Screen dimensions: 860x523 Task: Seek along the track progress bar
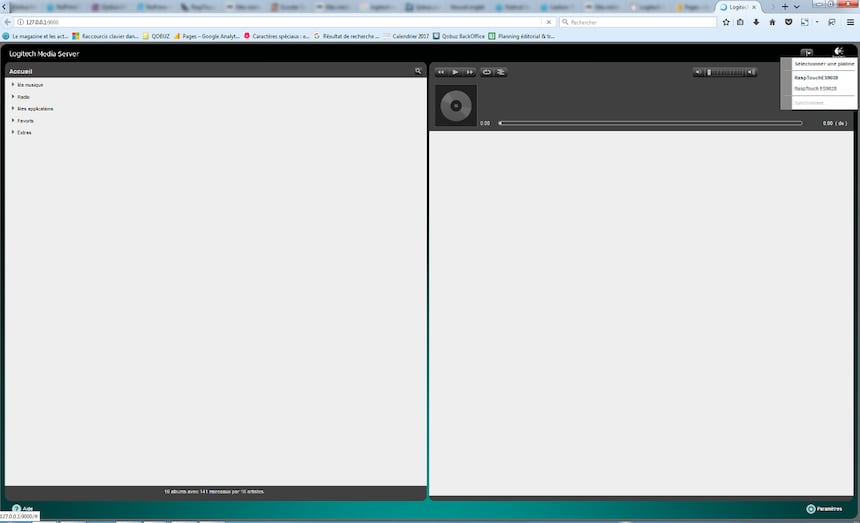[650, 123]
